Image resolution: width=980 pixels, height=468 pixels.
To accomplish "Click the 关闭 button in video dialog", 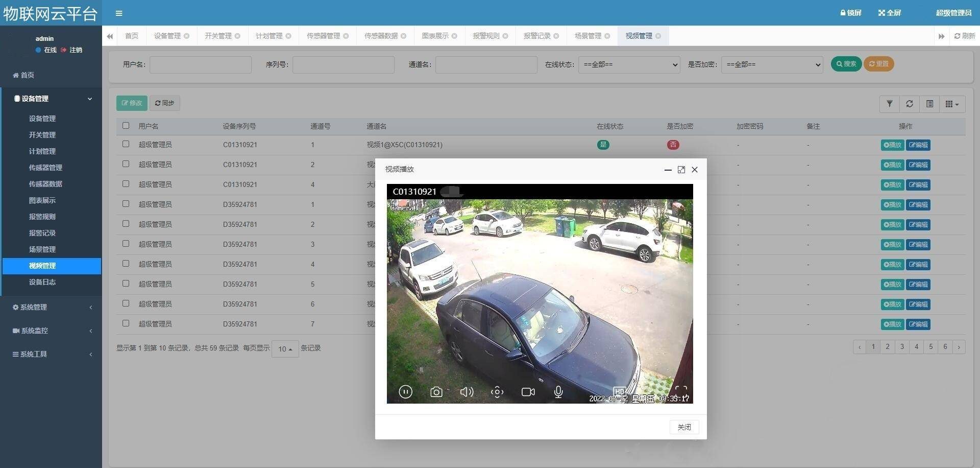I will click(x=684, y=427).
